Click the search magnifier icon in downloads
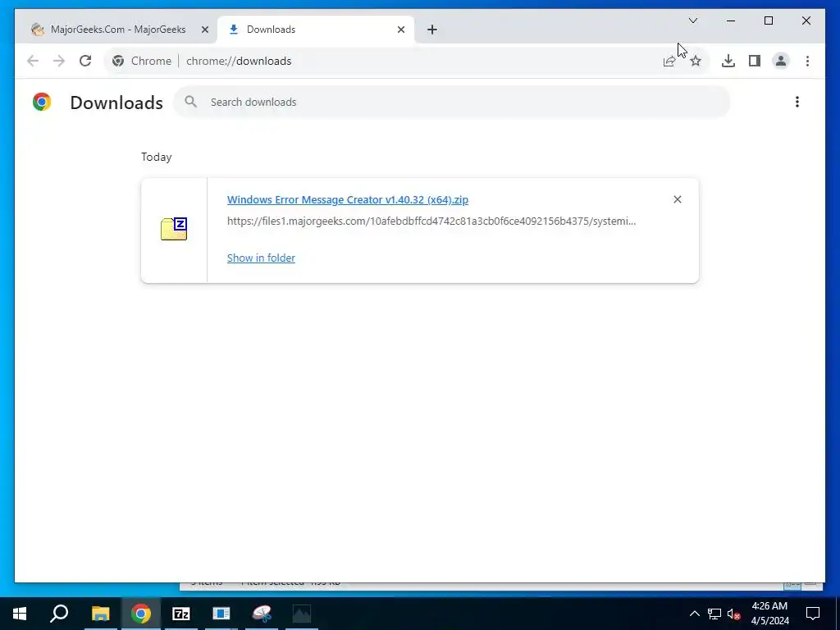The image size is (840, 630). (190, 101)
